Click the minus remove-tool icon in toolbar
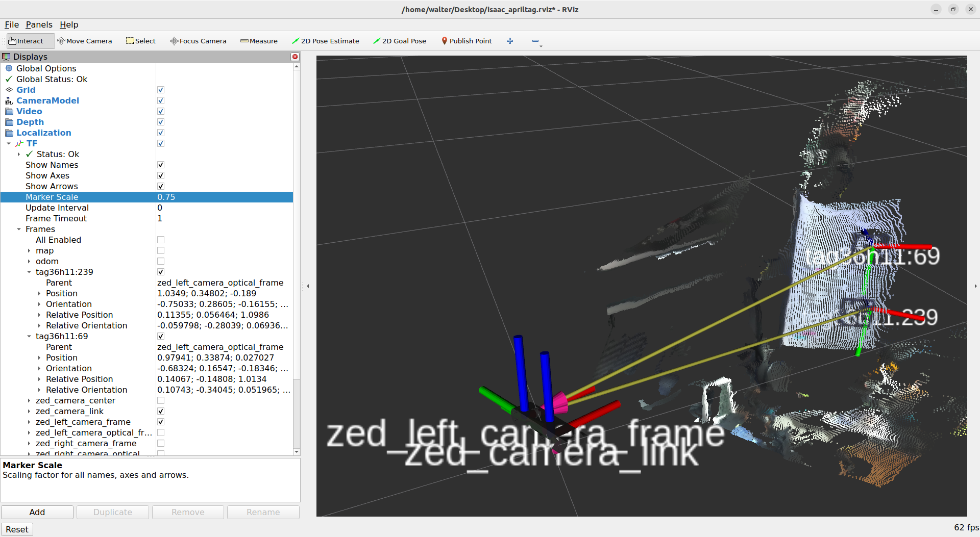980x537 pixels. click(535, 41)
